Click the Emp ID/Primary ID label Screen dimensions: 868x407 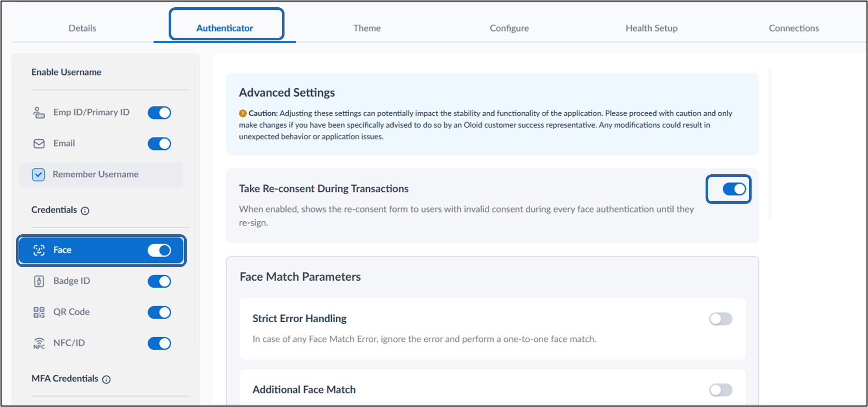pos(91,112)
